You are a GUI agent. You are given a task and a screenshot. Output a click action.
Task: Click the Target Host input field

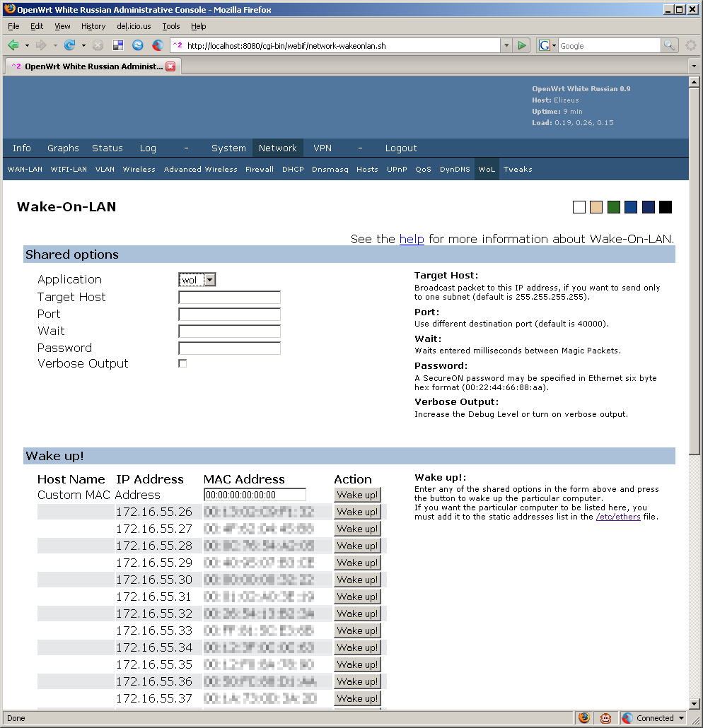point(230,297)
